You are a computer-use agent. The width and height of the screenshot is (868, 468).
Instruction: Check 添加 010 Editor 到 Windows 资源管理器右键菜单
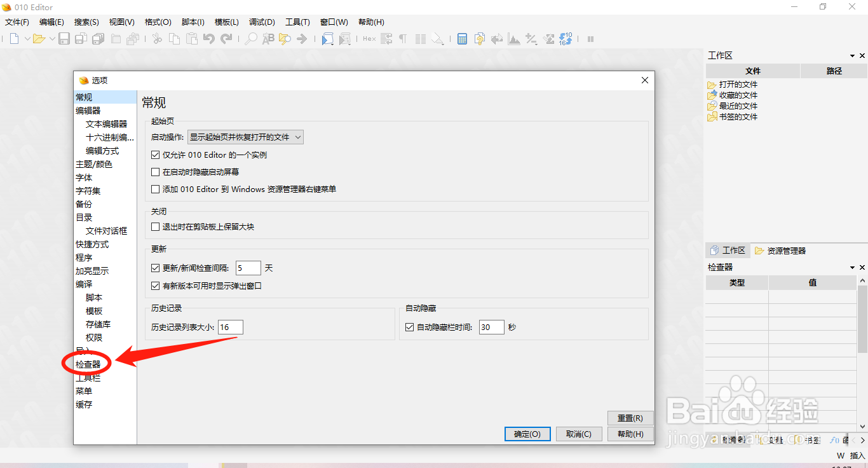pyautogui.click(x=155, y=189)
